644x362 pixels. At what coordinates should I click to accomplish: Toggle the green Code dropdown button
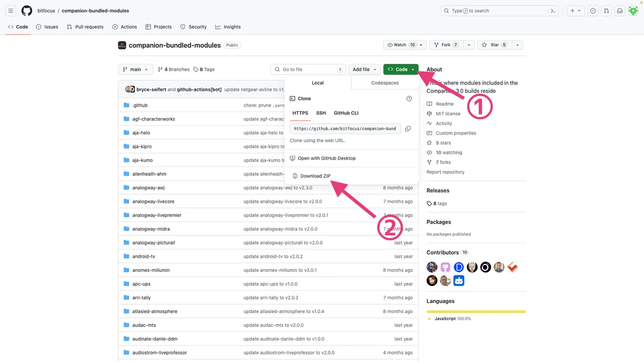point(401,69)
